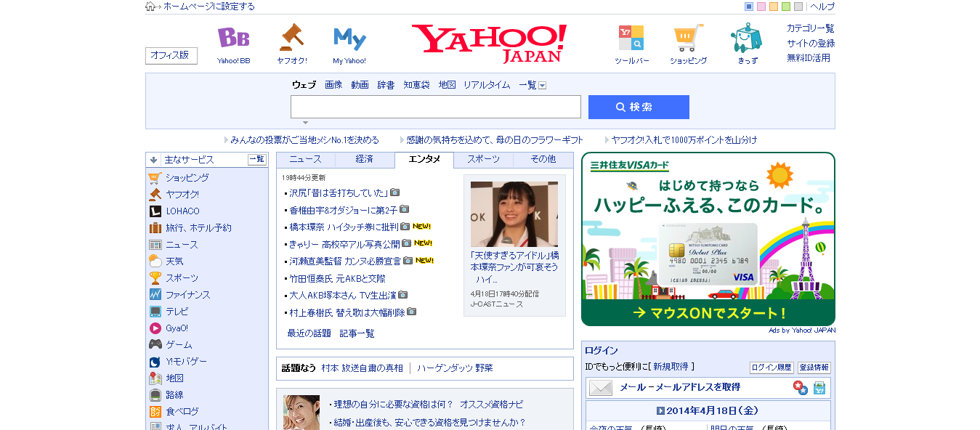Click the travel suitcase icon in sidebar

(155, 228)
